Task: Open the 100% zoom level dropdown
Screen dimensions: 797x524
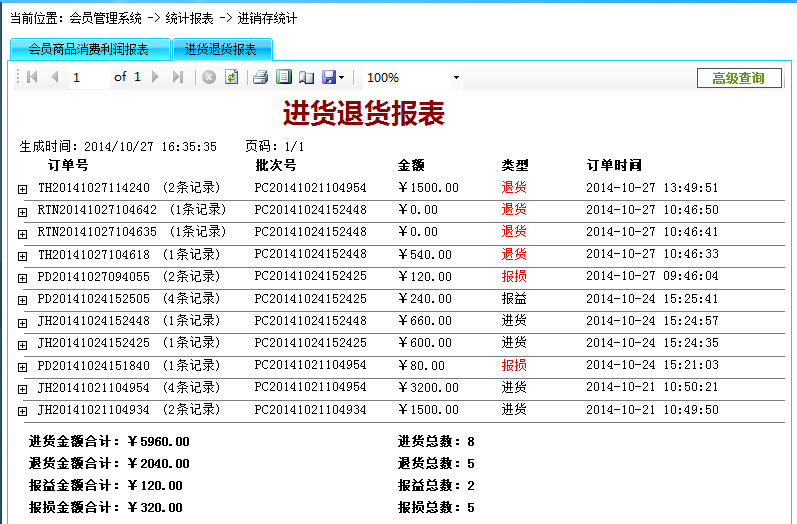Action: pyautogui.click(x=456, y=78)
